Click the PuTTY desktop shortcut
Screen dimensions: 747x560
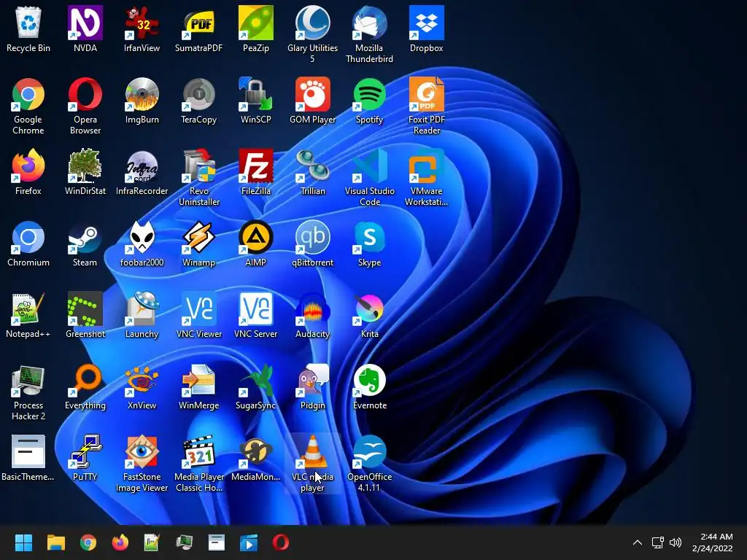tap(85, 451)
